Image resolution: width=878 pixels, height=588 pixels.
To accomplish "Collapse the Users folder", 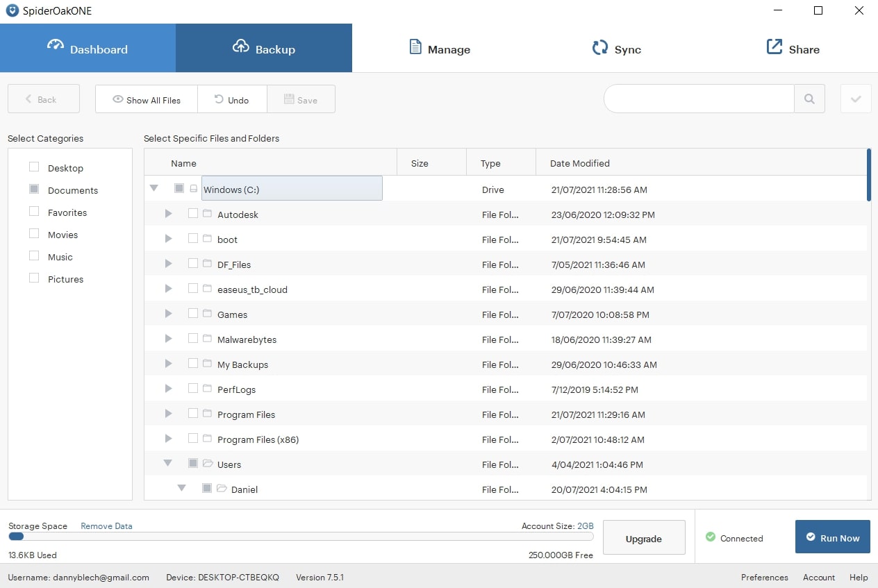I will [x=167, y=462].
